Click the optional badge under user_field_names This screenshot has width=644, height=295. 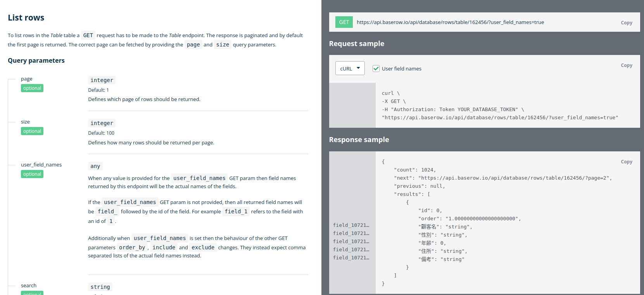pos(32,174)
